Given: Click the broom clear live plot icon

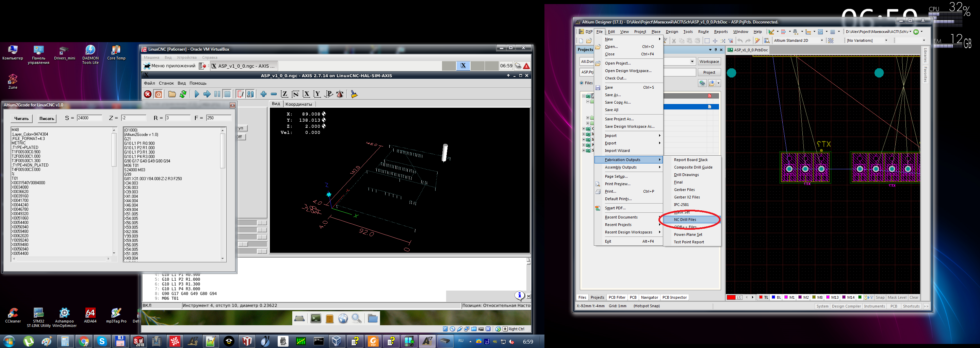Looking at the screenshot, I should pyautogui.click(x=354, y=94).
